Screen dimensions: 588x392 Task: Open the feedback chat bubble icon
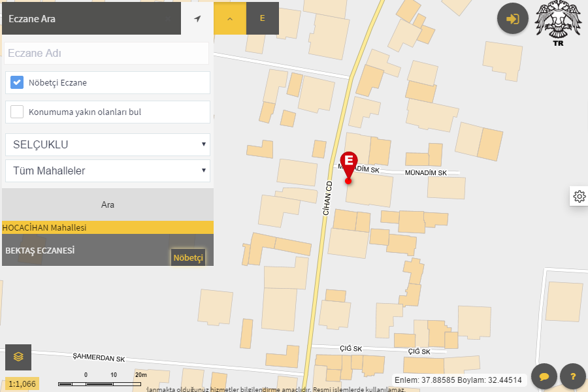[544, 376]
